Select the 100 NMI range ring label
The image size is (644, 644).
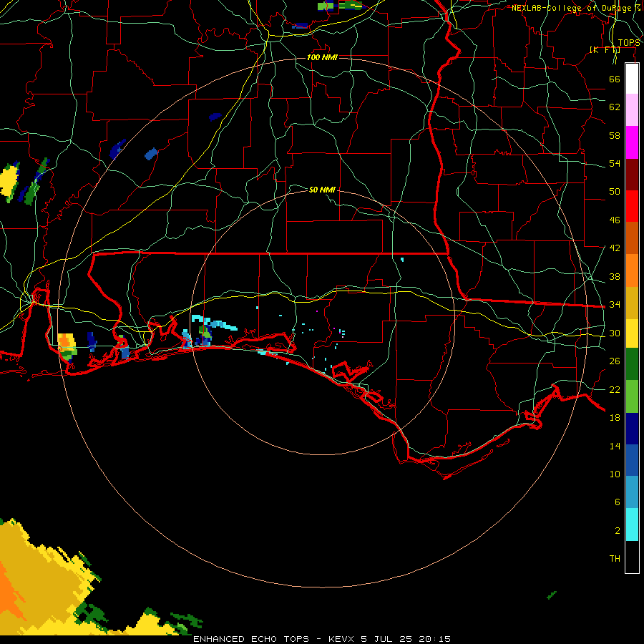point(322,57)
